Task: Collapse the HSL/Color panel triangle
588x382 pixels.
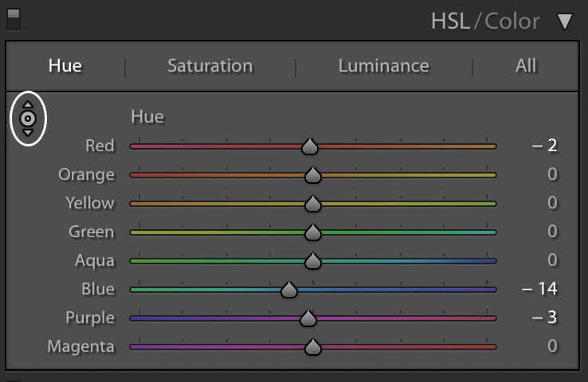Action: [565, 21]
